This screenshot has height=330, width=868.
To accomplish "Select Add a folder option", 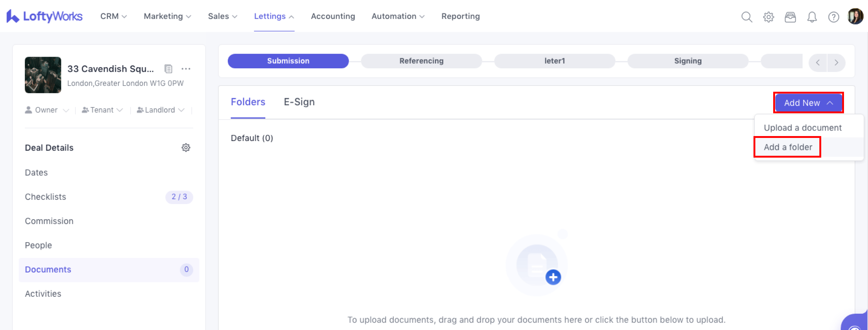I will pos(787,147).
